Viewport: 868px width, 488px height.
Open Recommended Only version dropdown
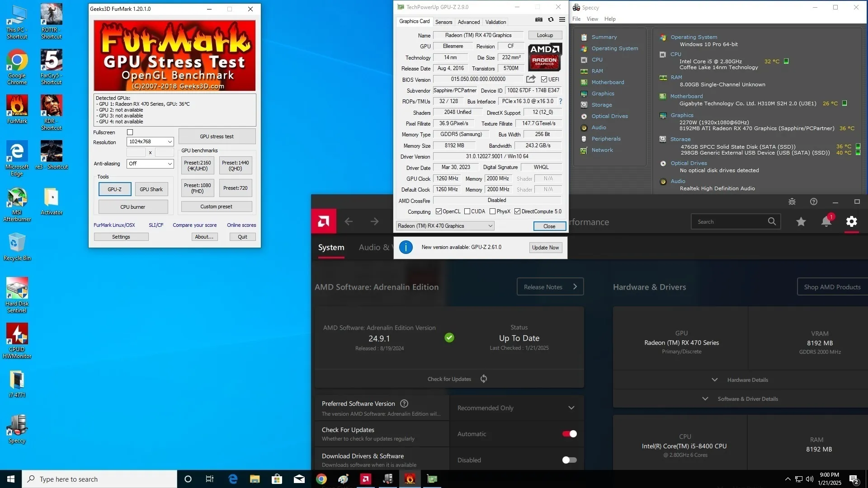(x=516, y=408)
